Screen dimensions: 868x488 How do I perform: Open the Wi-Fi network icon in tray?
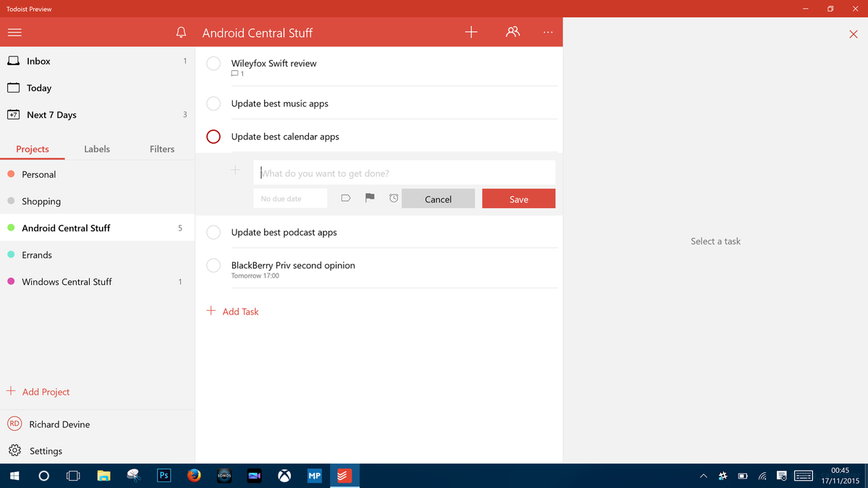762,476
